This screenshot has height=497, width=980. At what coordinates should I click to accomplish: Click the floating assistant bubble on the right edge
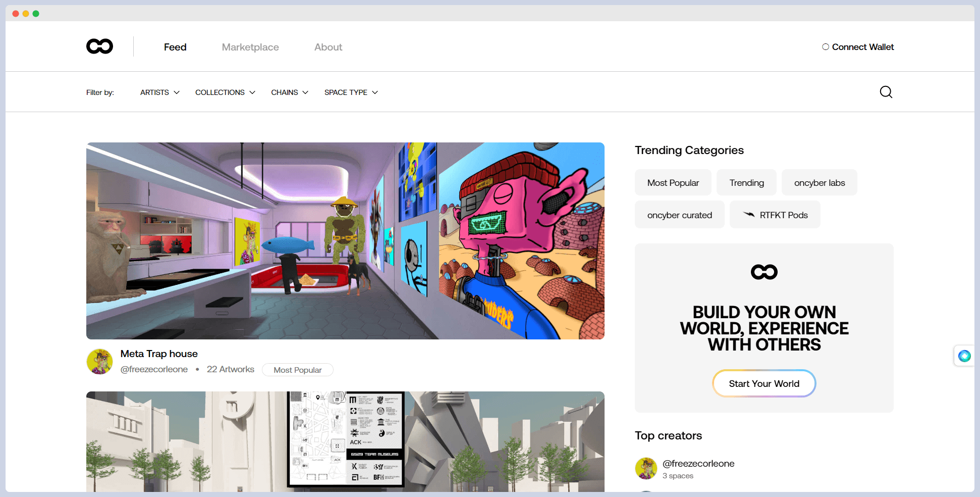pyautogui.click(x=964, y=356)
